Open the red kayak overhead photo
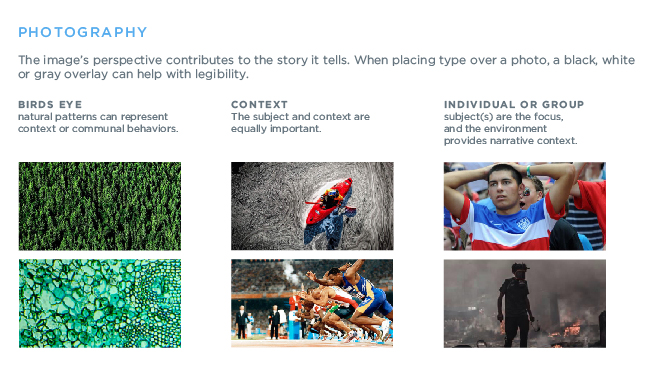Image resolution: width=670 pixels, height=376 pixels. click(312, 206)
